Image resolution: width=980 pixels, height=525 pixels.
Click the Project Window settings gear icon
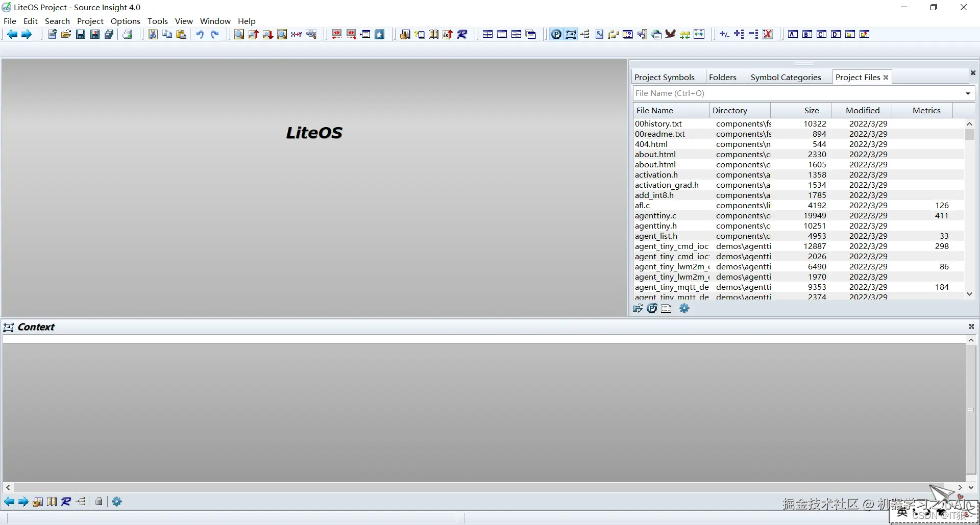coord(684,308)
